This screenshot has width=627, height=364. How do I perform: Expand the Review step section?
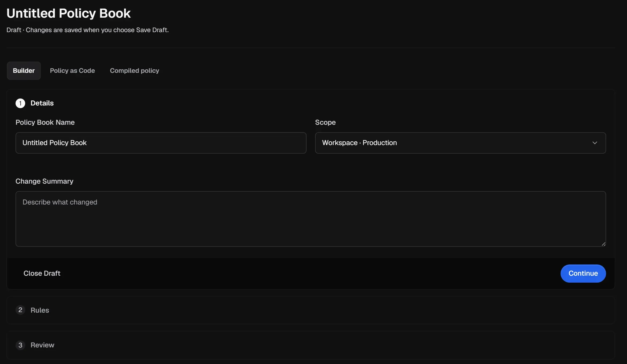tap(311, 345)
